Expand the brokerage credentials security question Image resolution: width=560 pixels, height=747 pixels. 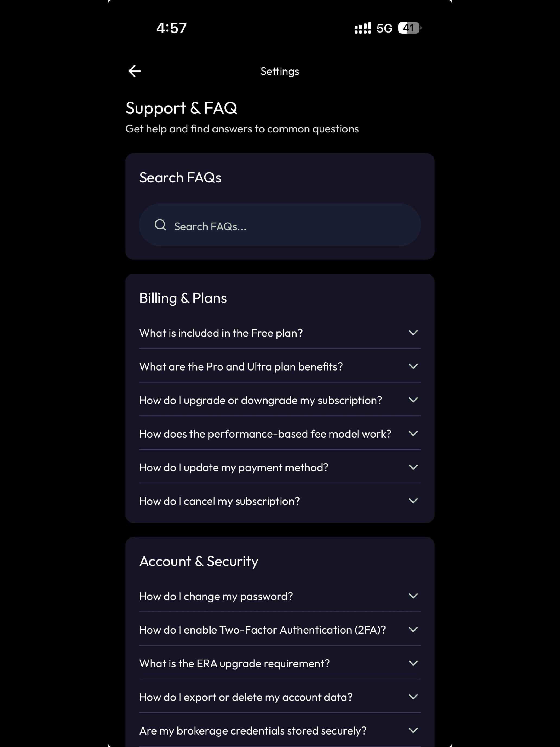280,730
